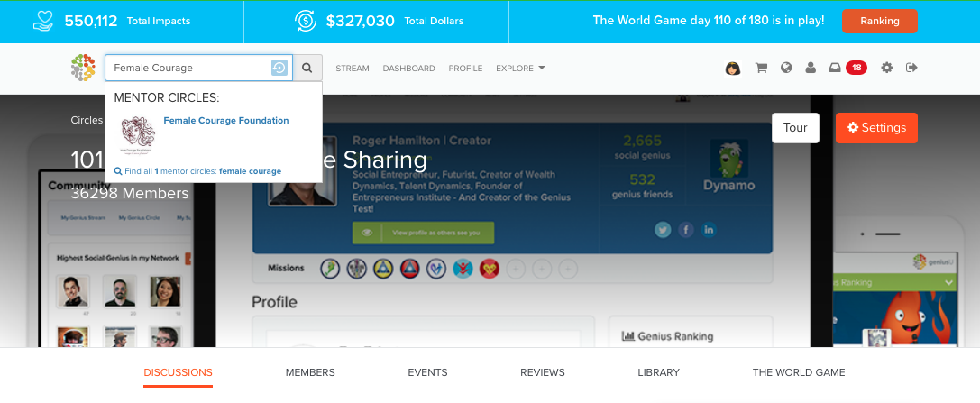This screenshot has width=980, height=403.
Task: Open the inbox tray icon
Action: click(835, 68)
